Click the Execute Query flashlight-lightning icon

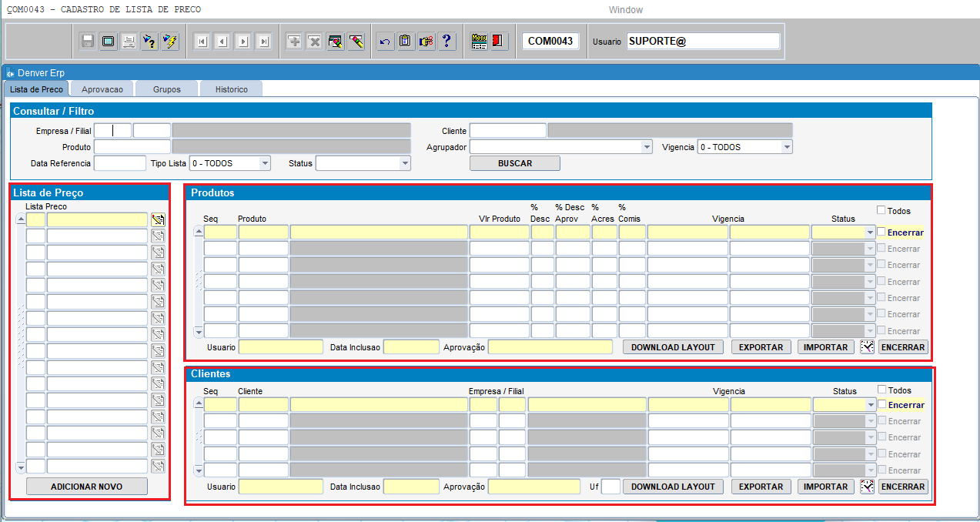[170, 42]
